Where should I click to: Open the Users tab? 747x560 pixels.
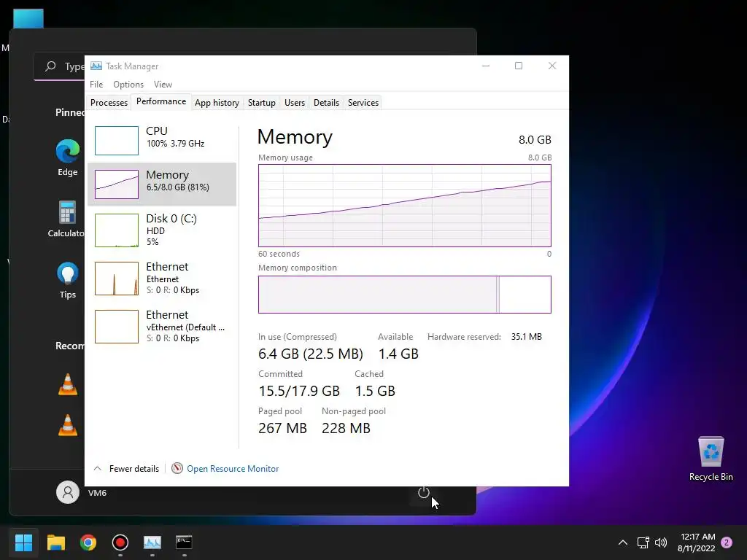tap(295, 102)
